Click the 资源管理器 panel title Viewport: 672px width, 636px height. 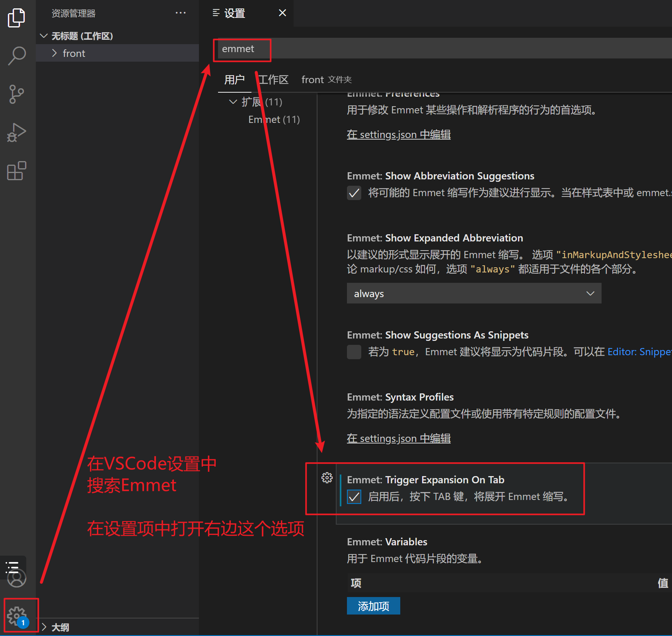pyautogui.click(x=74, y=13)
